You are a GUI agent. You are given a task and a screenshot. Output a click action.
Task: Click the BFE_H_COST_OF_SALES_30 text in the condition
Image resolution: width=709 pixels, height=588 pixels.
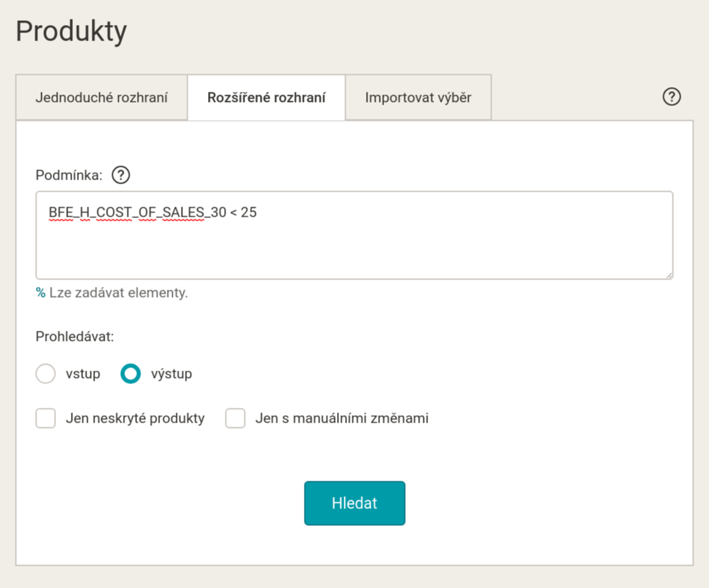tap(128, 213)
